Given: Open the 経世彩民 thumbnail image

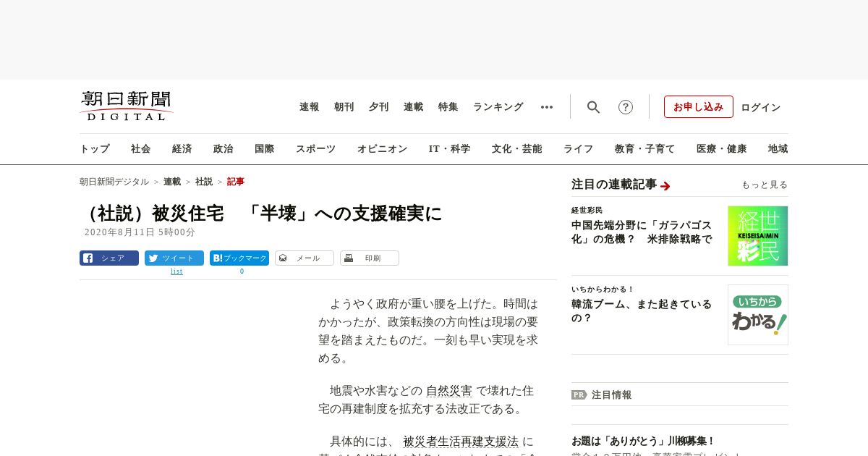Looking at the screenshot, I should point(758,236).
